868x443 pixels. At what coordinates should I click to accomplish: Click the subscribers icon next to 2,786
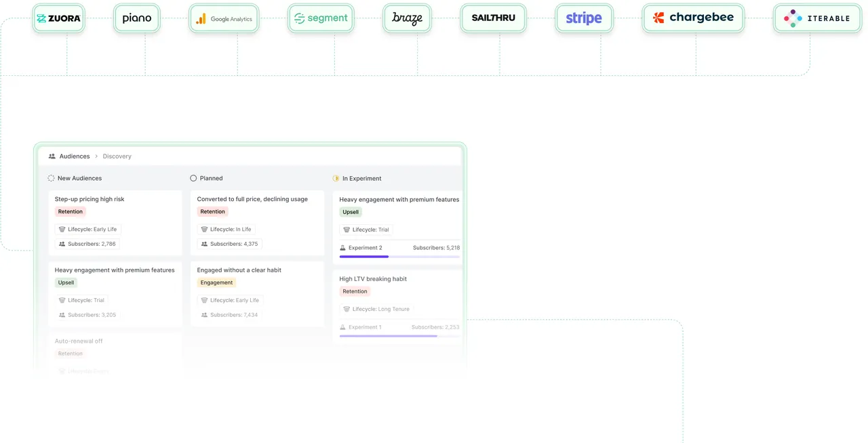click(x=62, y=244)
